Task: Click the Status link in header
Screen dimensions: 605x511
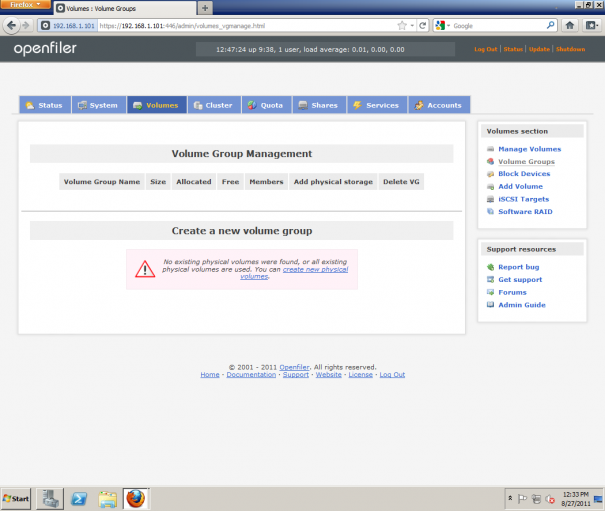Action: tap(513, 49)
